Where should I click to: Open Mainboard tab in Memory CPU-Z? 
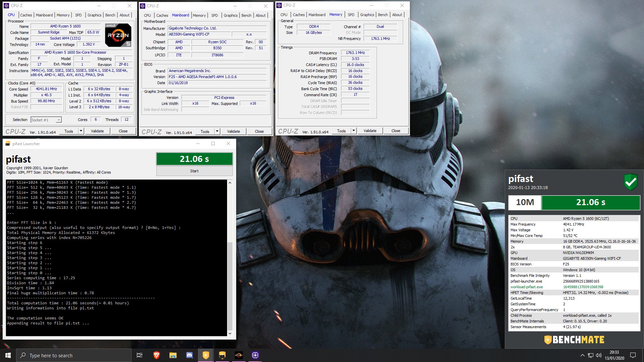pyautogui.click(x=317, y=15)
